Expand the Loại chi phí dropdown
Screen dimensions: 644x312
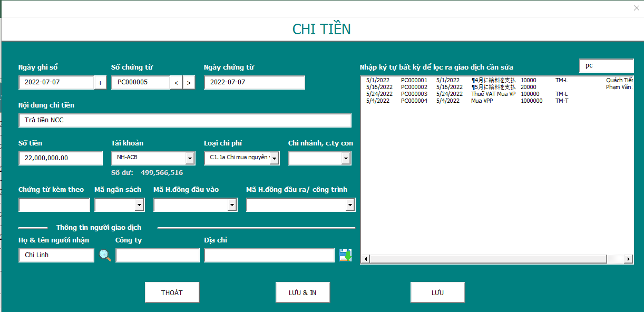pos(274,159)
